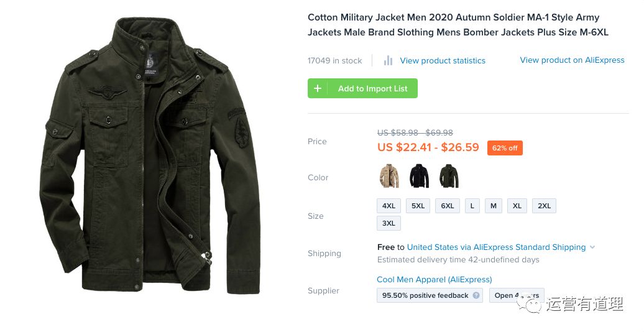Choose size 4XL
The height and width of the screenshot is (332, 644).
pyautogui.click(x=389, y=206)
